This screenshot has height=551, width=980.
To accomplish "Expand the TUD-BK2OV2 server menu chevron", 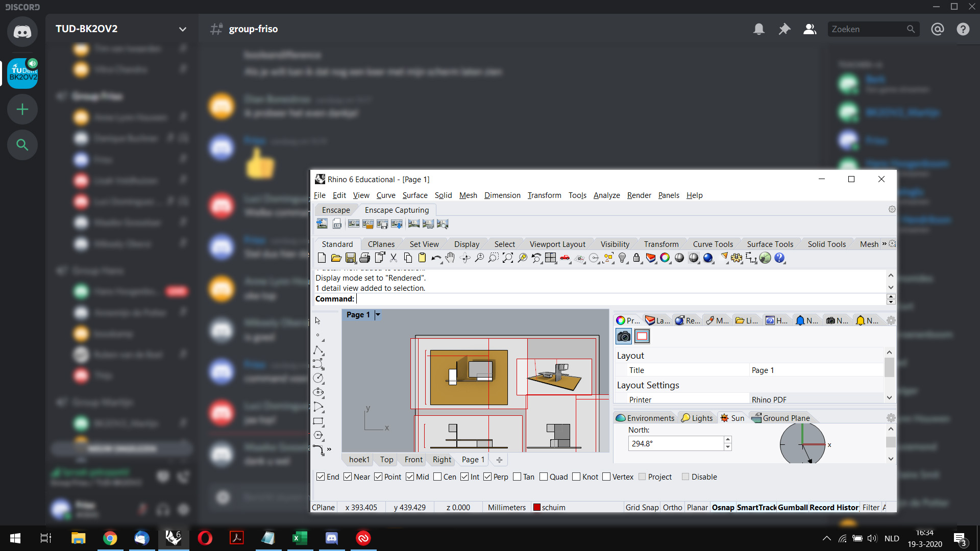I will [x=182, y=29].
